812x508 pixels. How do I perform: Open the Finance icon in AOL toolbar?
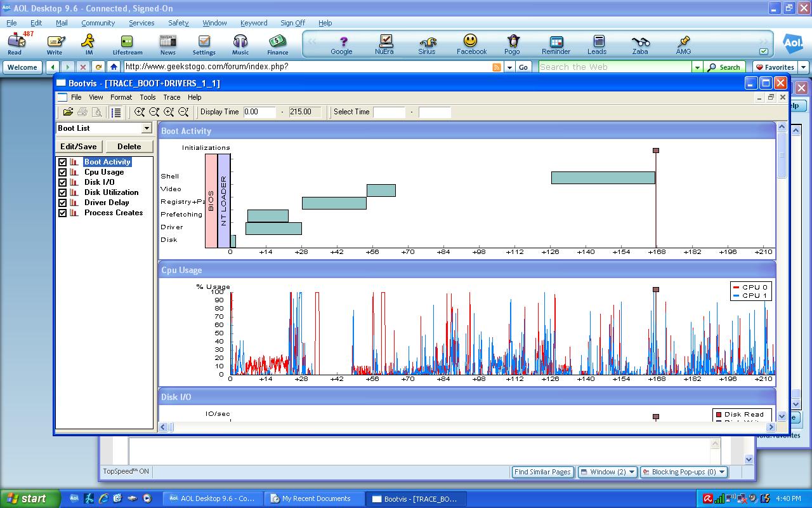pyautogui.click(x=277, y=44)
